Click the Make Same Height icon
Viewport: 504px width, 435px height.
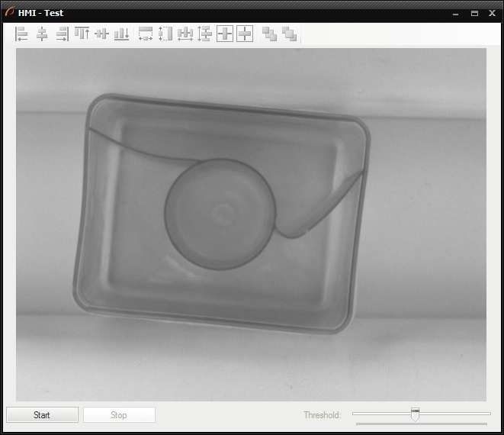pyautogui.click(x=165, y=34)
